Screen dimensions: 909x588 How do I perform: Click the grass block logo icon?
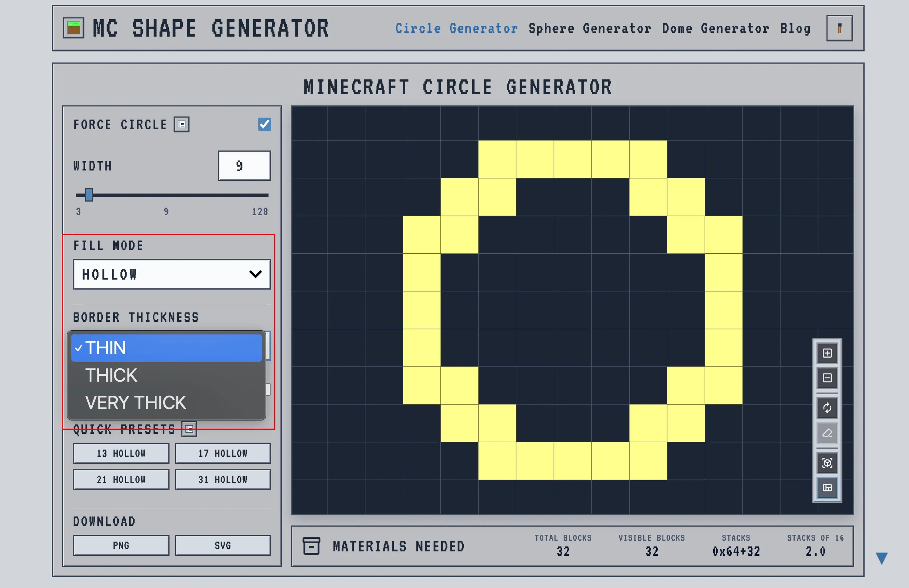point(74,28)
